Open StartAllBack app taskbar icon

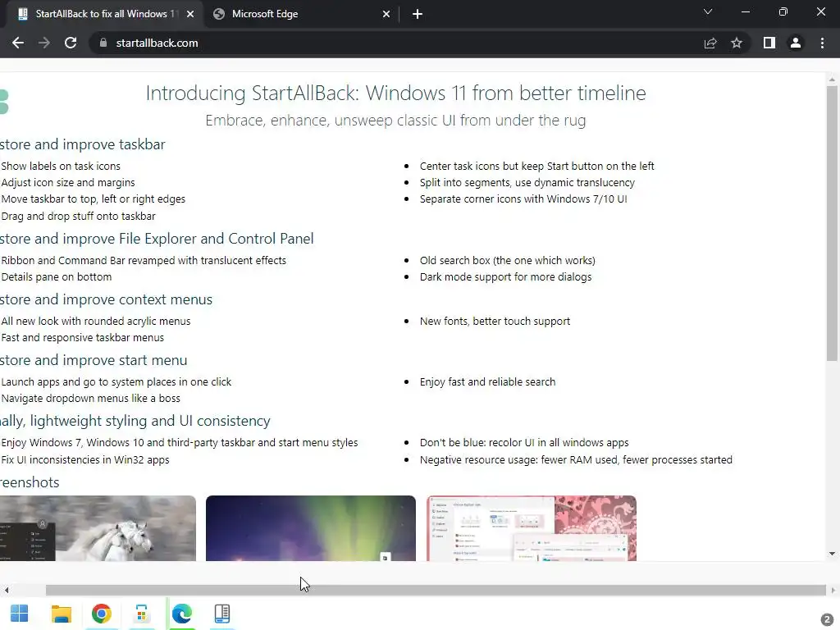[x=221, y=614]
